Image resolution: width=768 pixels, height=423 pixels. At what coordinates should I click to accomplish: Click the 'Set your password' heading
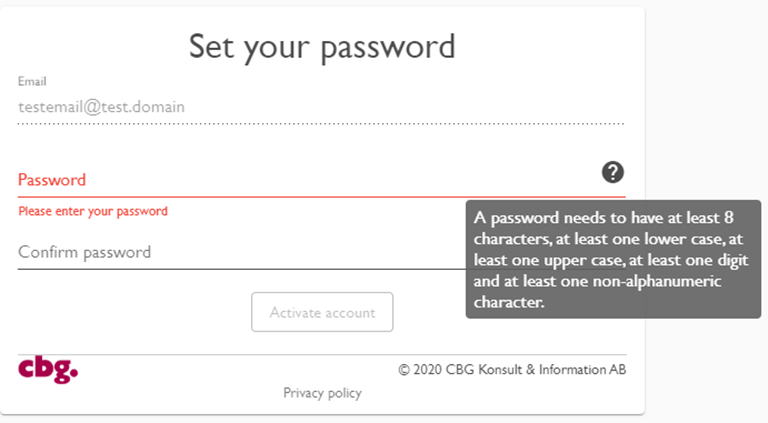point(322,47)
